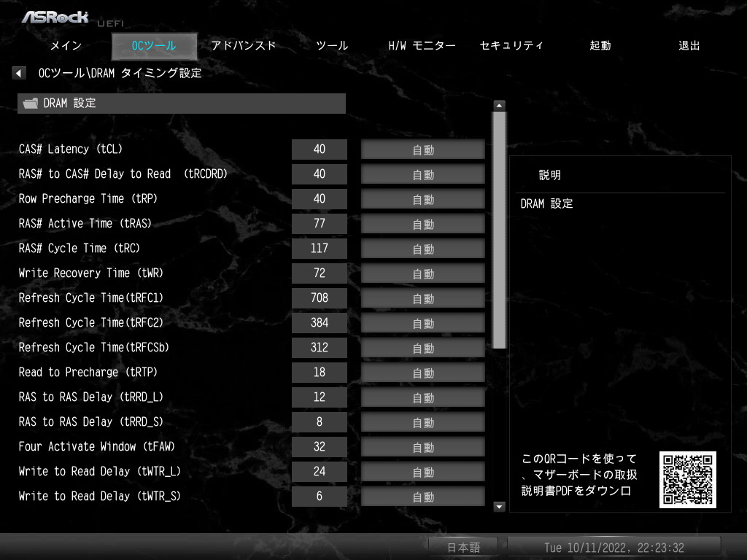
Task: Click the tRP value box showing 40
Action: click(x=320, y=198)
